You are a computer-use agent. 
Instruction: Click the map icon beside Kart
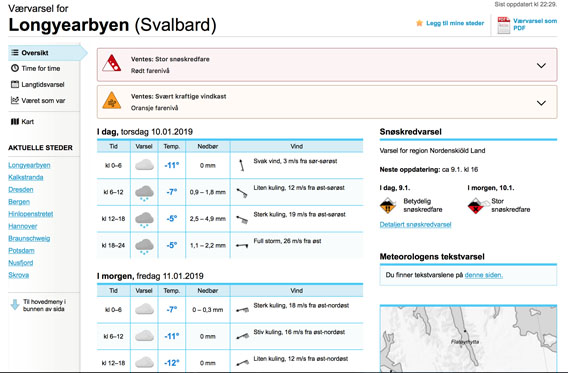(15, 122)
